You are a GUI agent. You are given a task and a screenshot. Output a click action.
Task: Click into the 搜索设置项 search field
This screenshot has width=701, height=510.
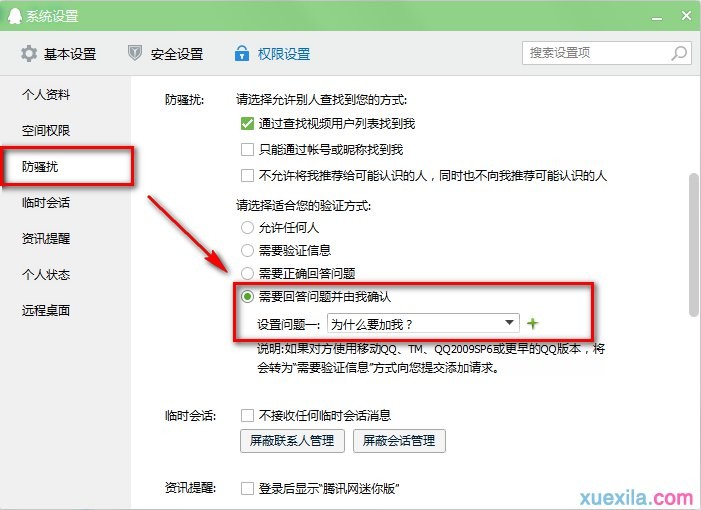[x=595, y=53]
